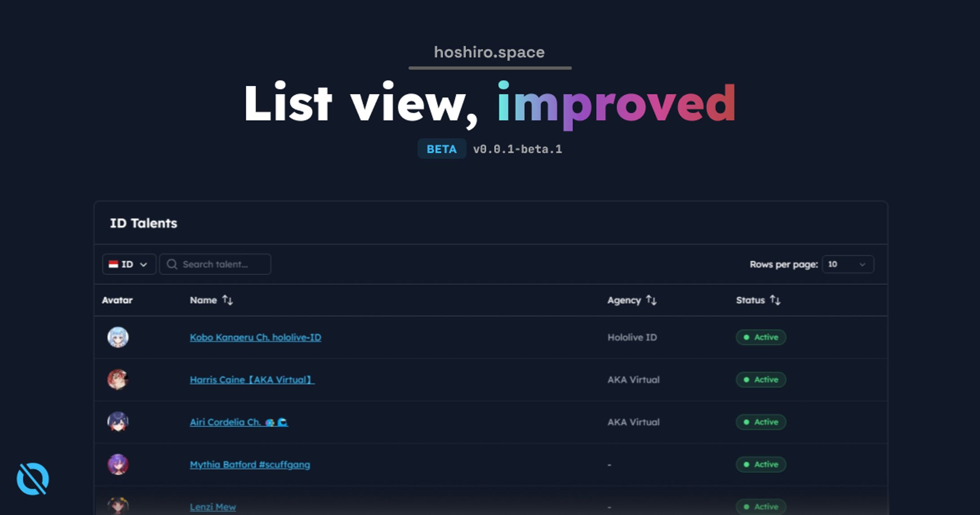
Task: Click Airi Cordelia's avatar image
Action: (x=118, y=422)
